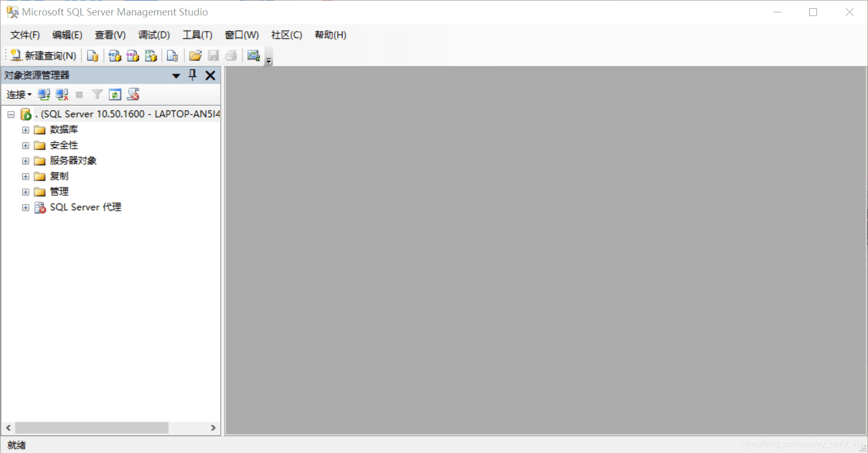Close the 对象资源管理器 panel

[x=211, y=75]
